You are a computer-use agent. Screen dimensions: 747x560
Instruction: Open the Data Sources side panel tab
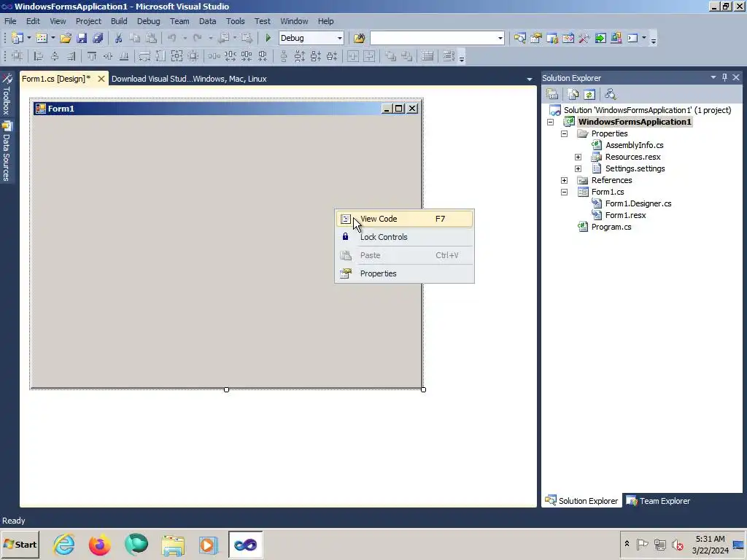pos(7,152)
